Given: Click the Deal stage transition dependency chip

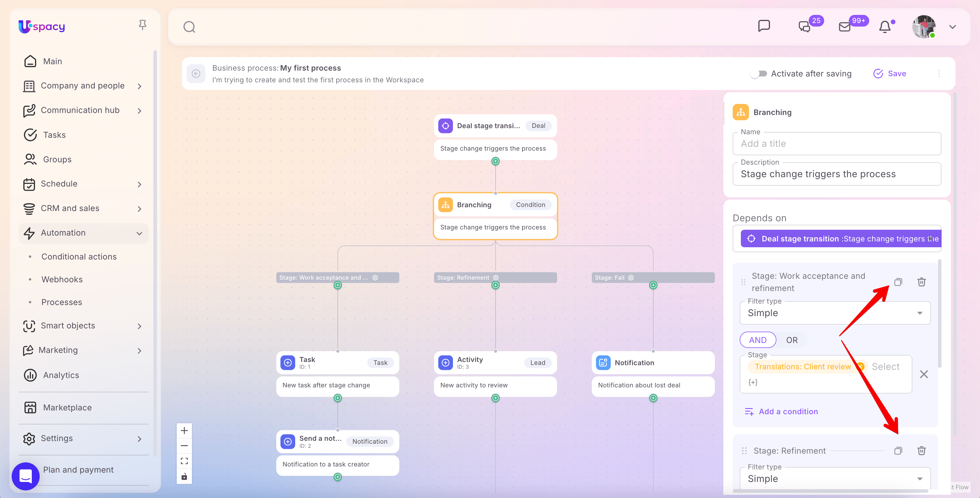Looking at the screenshot, I should [x=841, y=239].
